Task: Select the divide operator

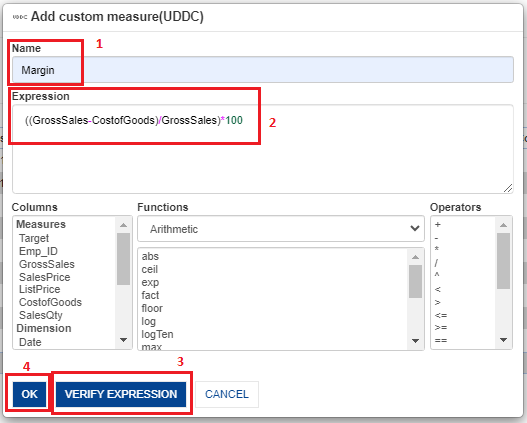Action: (x=436, y=263)
